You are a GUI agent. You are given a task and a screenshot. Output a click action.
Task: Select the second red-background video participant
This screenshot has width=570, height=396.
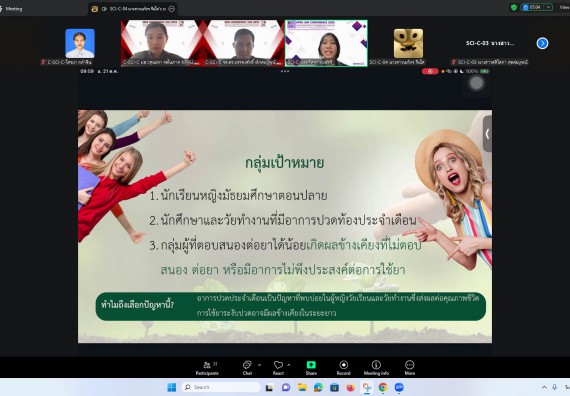coord(244,43)
